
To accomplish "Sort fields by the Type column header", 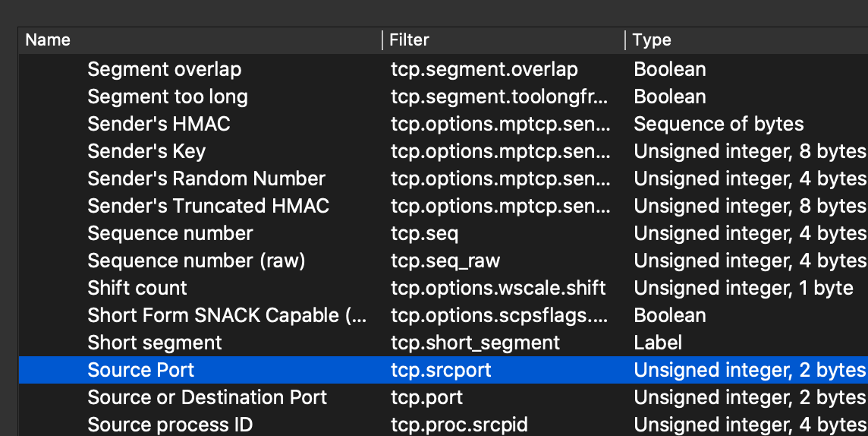I will 652,40.
